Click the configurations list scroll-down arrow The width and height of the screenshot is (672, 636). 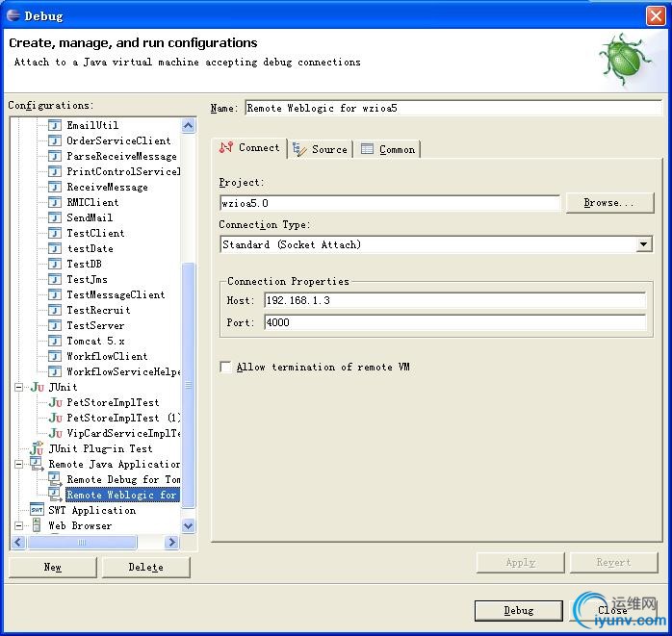click(x=188, y=525)
